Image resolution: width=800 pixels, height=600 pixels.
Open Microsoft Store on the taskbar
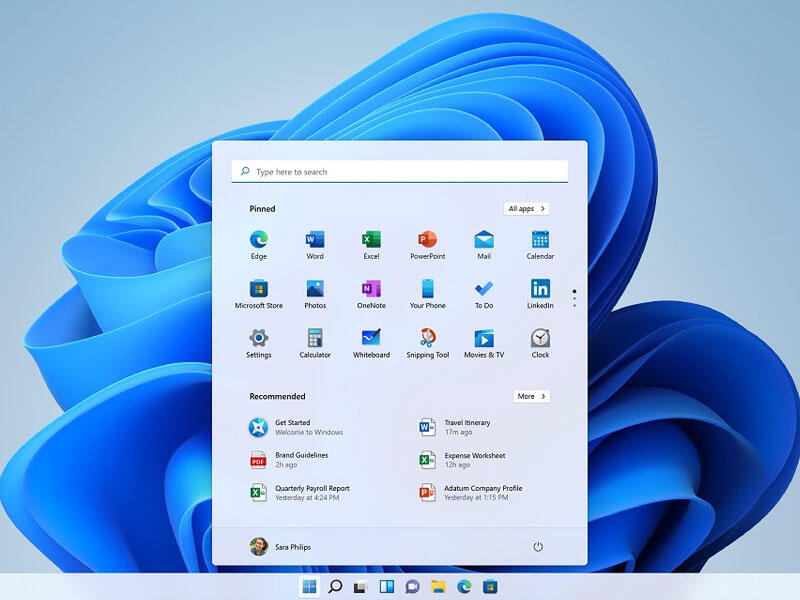pos(490,587)
